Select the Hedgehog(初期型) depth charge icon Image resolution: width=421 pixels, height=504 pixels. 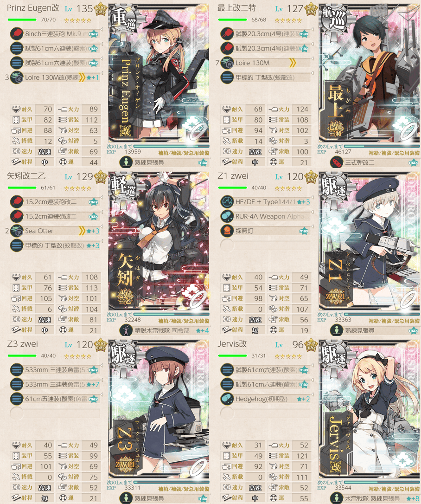coord(227,399)
